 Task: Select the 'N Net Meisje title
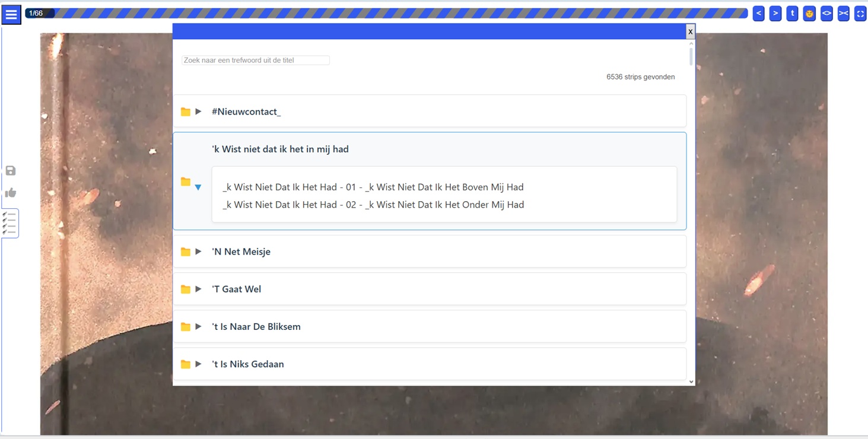pos(241,252)
